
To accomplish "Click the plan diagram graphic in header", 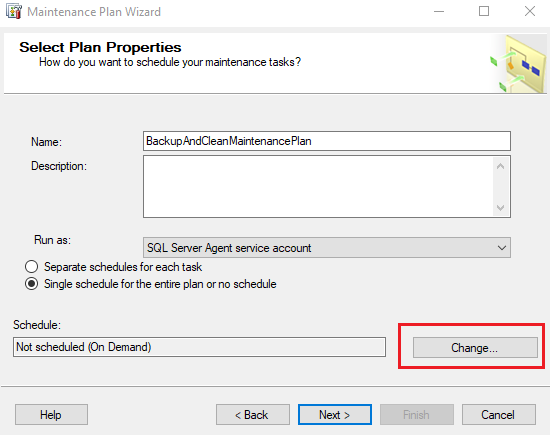I will tap(518, 63).
